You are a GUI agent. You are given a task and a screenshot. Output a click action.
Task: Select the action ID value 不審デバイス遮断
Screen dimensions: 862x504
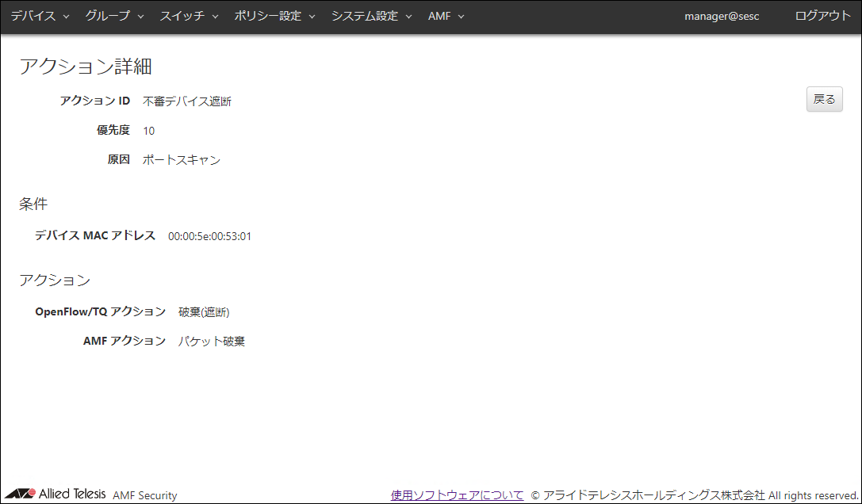click(x=187, y=101)
